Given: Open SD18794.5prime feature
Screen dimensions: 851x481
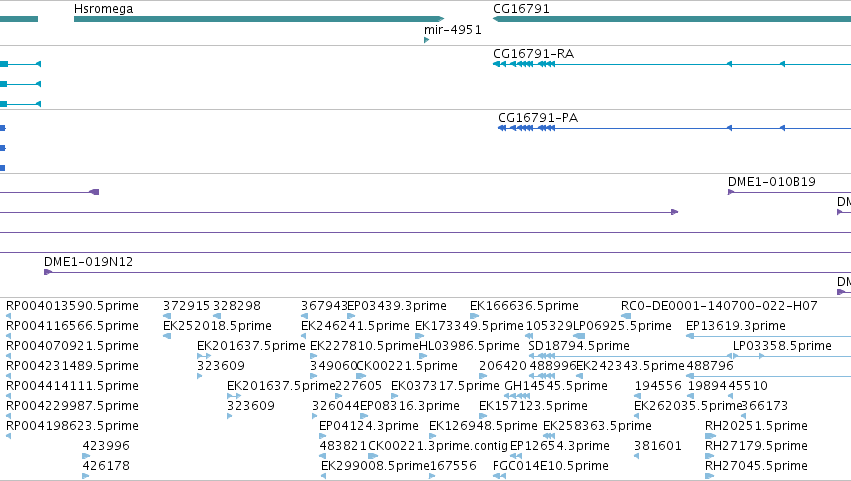Looking at the screenshot, I should [x=579, y=346].
